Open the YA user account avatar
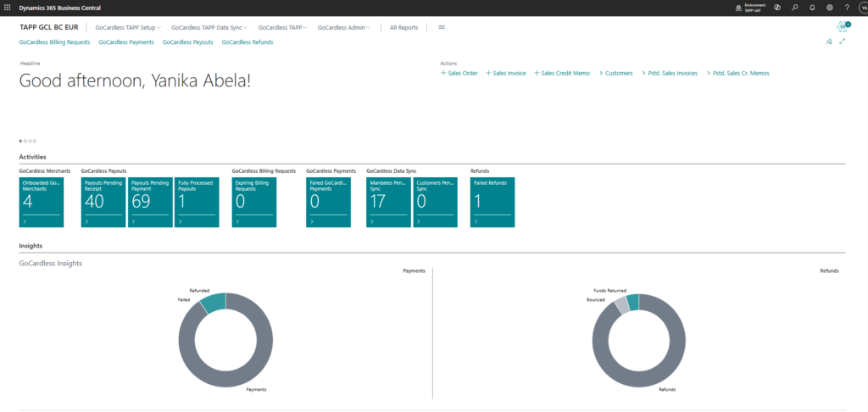868x412 pixels. click(x=863, y=8)
